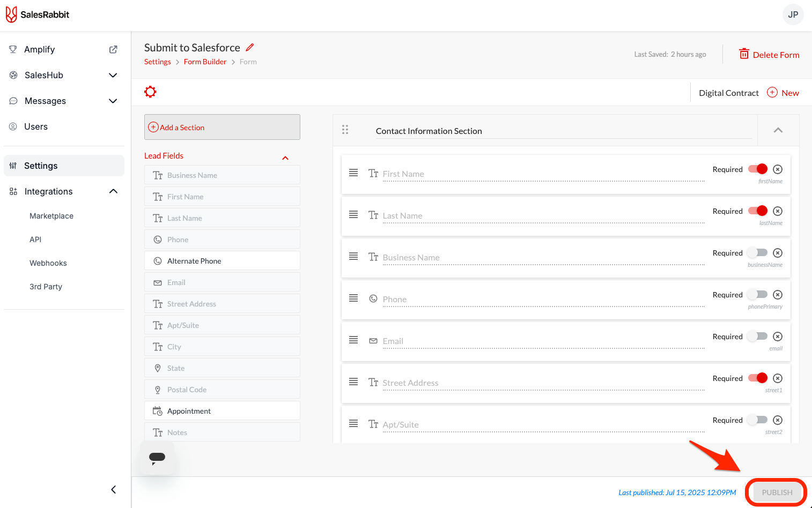The height and width of the screenshot is (508, 812).
Task: Click the reorder handle on the Business Name row
Action: 353,256
